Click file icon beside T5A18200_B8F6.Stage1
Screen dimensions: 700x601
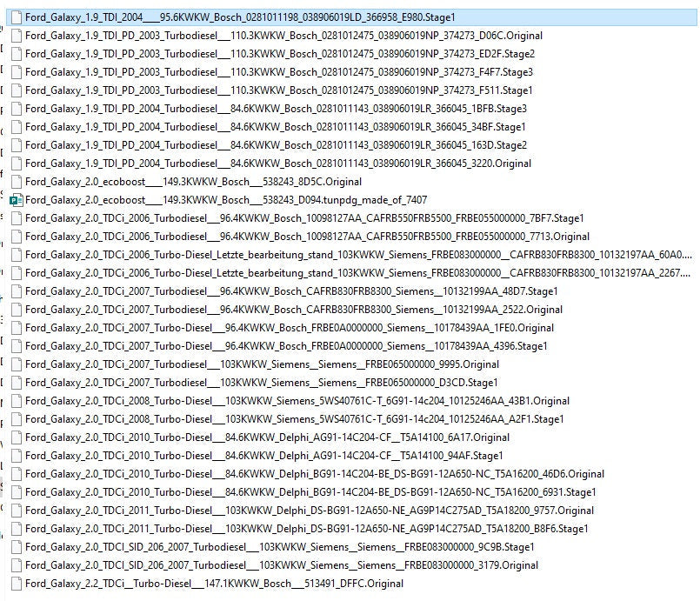pos(16,529)
